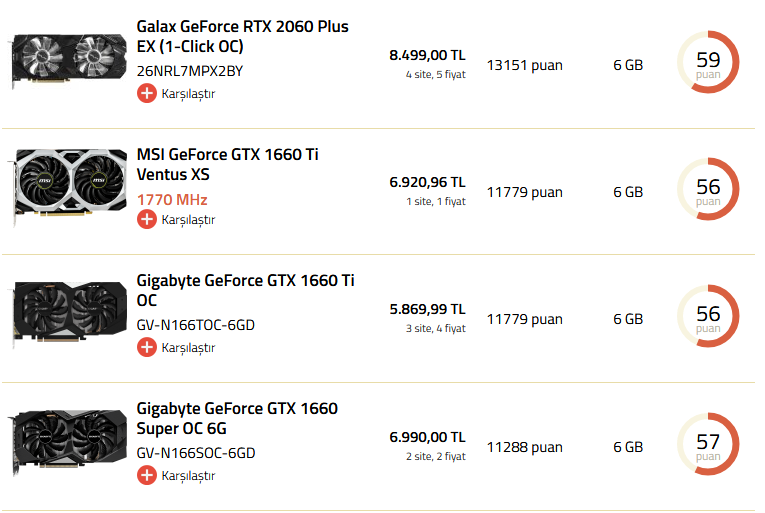
Task: Click the 13151 puan benchmark score
Action: point(524,65)
